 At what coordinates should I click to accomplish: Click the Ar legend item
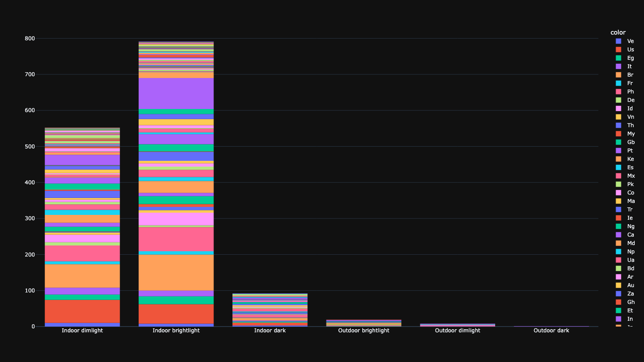pos(625,277)
